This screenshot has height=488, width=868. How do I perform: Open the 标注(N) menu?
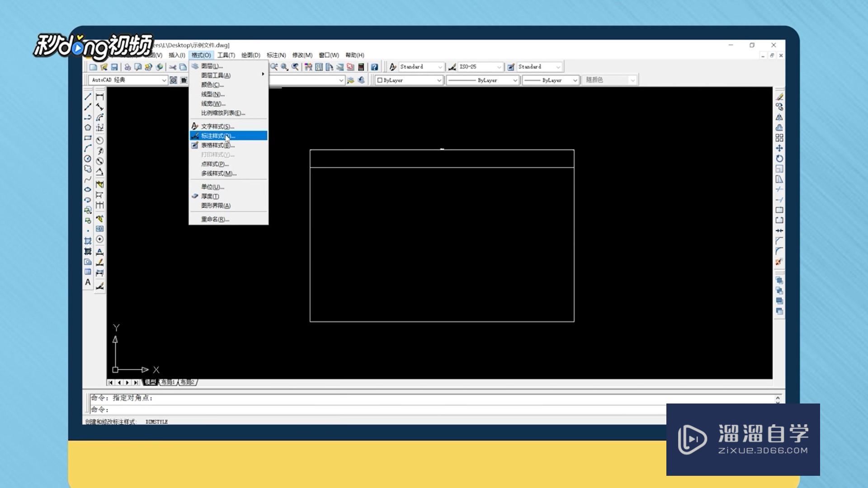pyautogui.click(x=276, y=55)
